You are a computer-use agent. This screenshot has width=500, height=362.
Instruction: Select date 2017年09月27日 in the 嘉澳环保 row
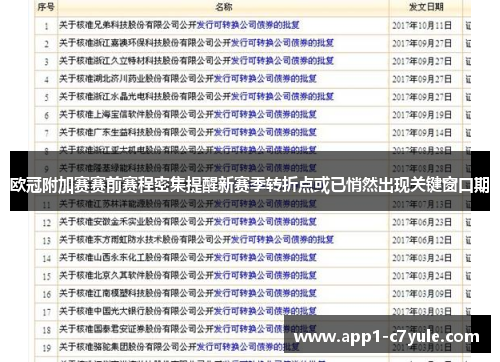click(x=422, y=44)
